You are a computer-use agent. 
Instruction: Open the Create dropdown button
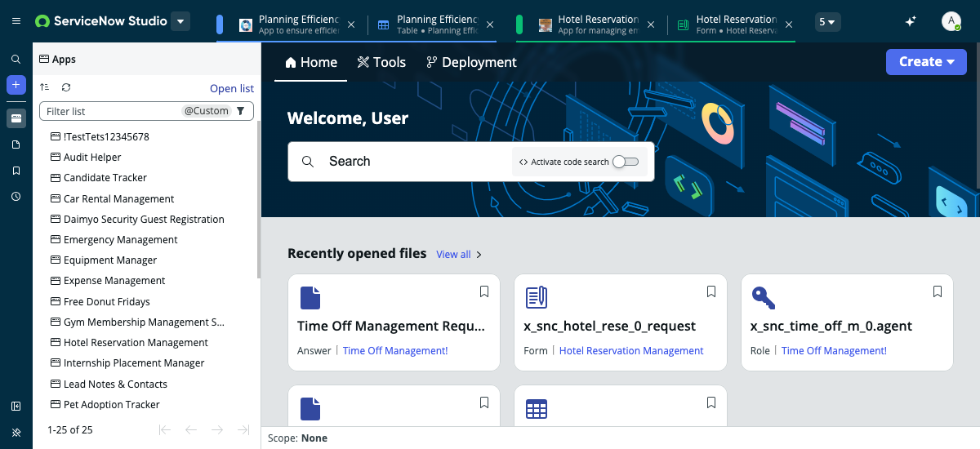[x=925, y=62]
